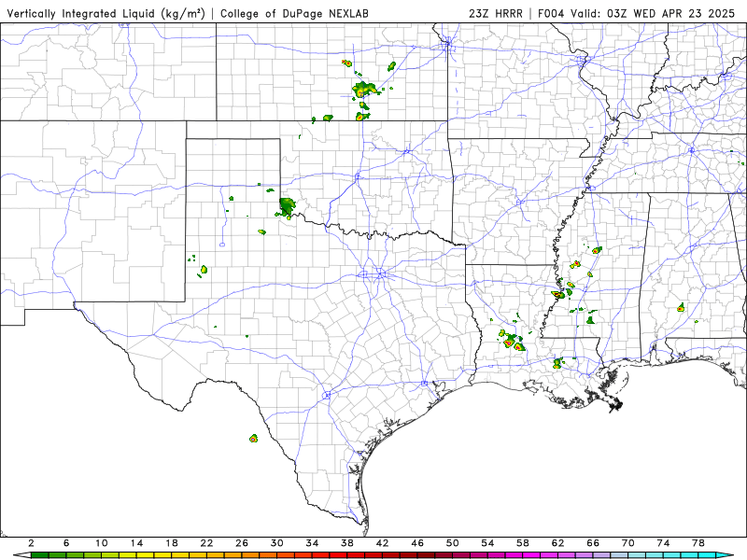
Task: Click the "F004 Valid: 03Z WED APR 23 2025" text
Action: [x=636, y=13]
